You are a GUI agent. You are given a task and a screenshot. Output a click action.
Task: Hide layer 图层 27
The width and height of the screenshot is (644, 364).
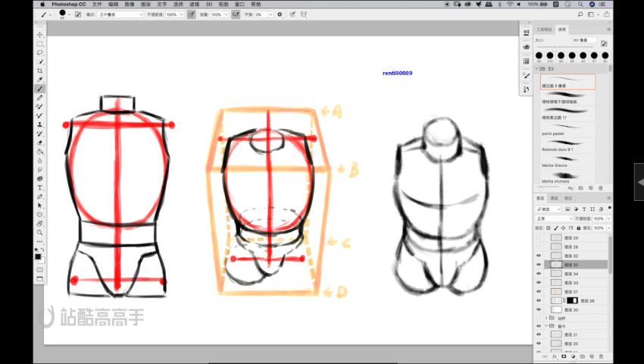click(539, 292)
